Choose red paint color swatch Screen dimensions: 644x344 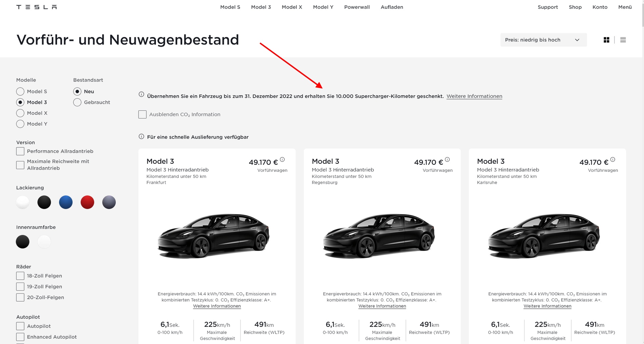[x=87, y=202]
